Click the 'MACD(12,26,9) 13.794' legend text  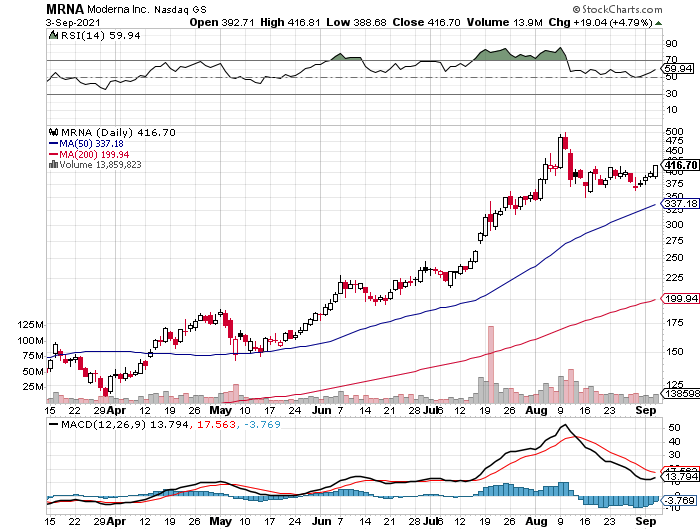pos(125,424)
